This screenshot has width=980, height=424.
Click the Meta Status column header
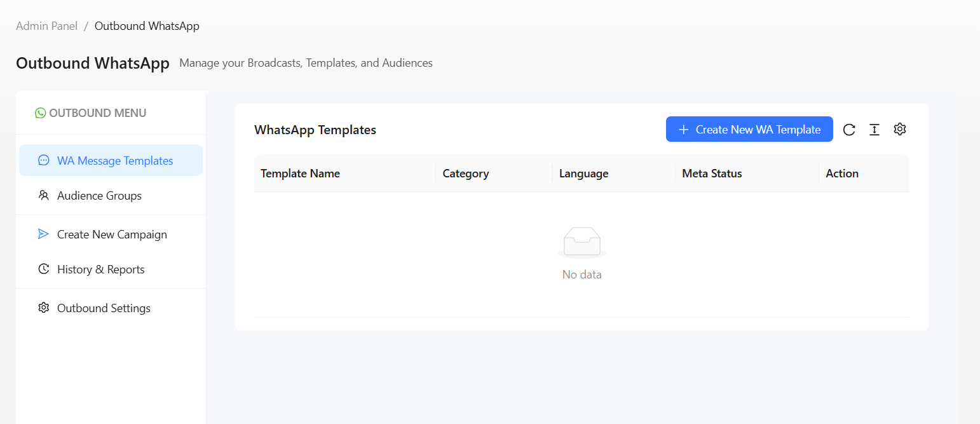tap(712, 173)
